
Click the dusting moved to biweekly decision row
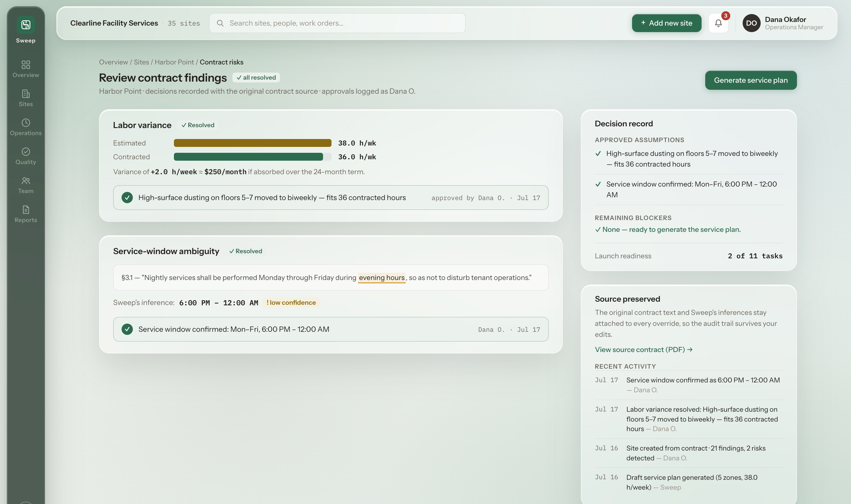(330, 198)
